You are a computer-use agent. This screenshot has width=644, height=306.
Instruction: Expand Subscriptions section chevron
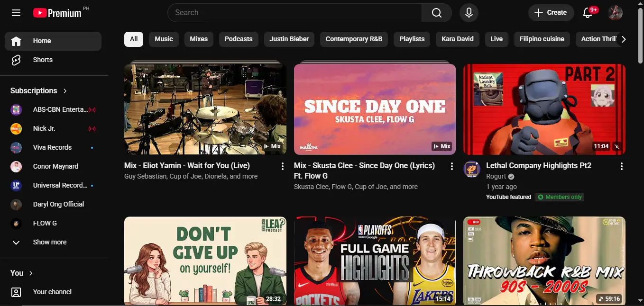[x=65, y=91]
